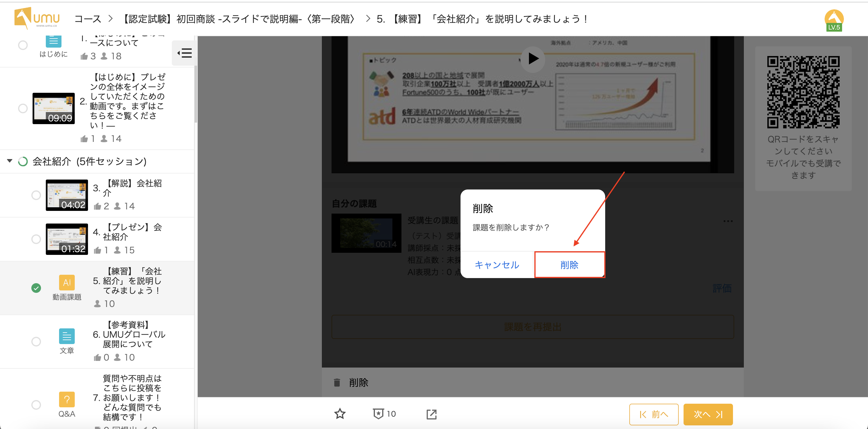Select the radio circle for session 3 解説 会社紹介
This screenshot has height=429, width=868.
coord(36,195)
